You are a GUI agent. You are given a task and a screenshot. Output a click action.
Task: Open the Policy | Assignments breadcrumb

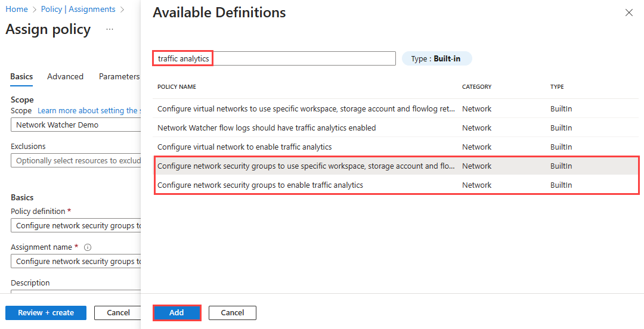78,9
